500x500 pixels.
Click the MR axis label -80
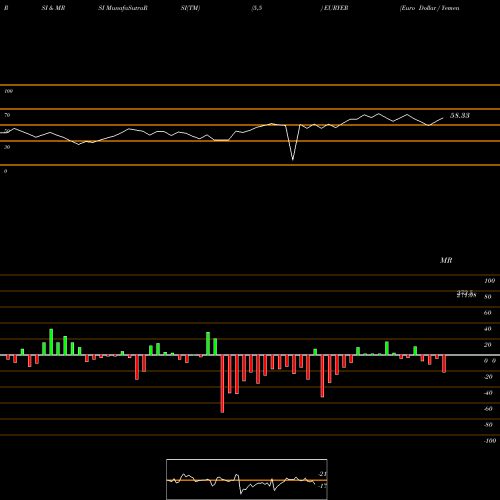click(x=488, y=425)
